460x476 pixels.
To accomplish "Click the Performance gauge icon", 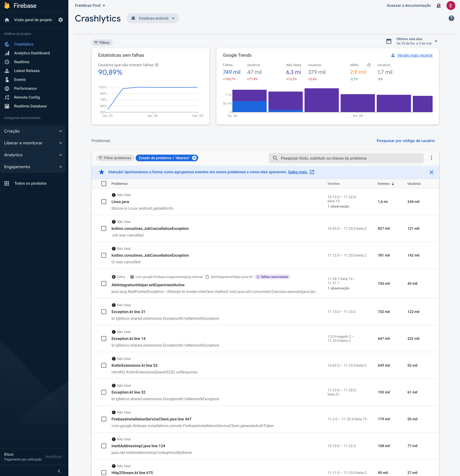I will (7, 88).
